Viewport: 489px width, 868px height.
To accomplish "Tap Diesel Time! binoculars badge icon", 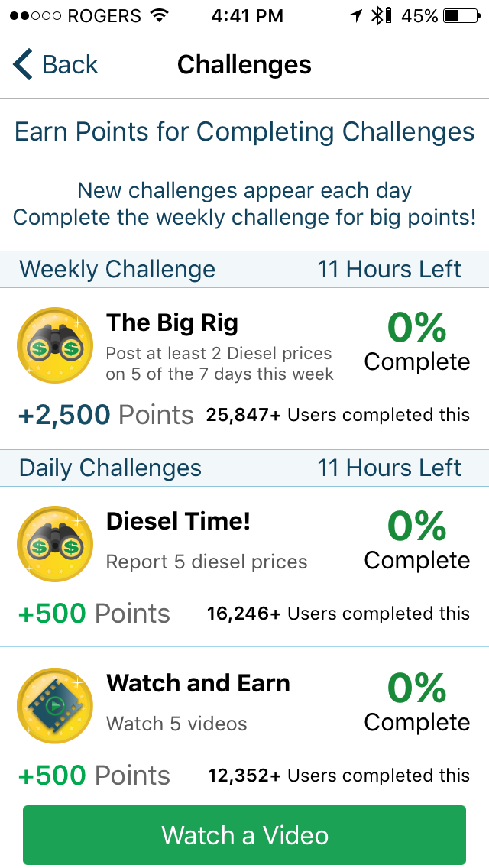I will click(54, 545).
